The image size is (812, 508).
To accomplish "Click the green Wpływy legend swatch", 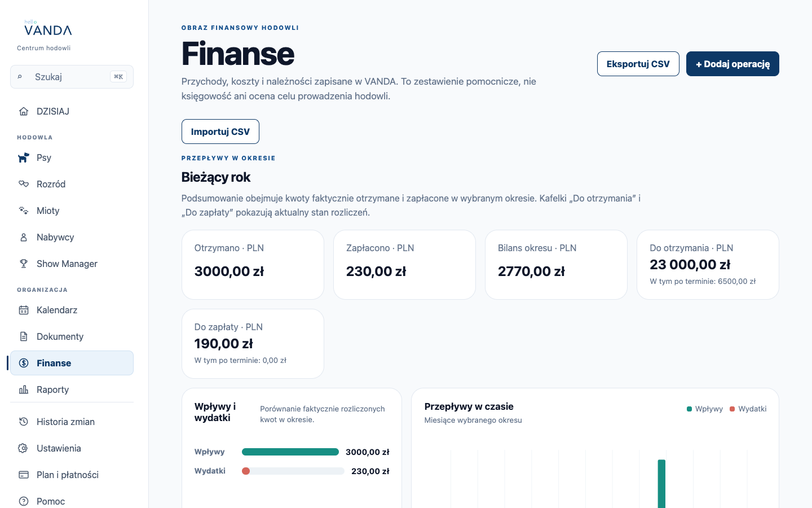I will (x=689, y=409).
